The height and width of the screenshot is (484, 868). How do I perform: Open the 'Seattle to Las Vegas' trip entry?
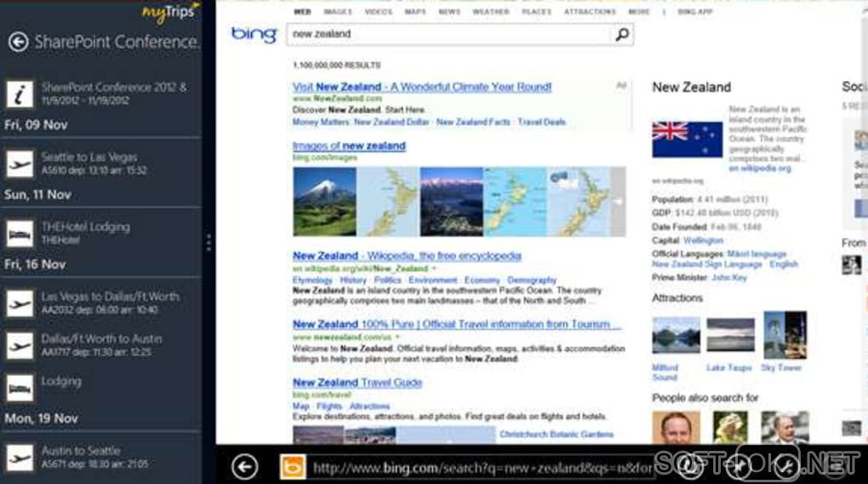click(101, 164)
